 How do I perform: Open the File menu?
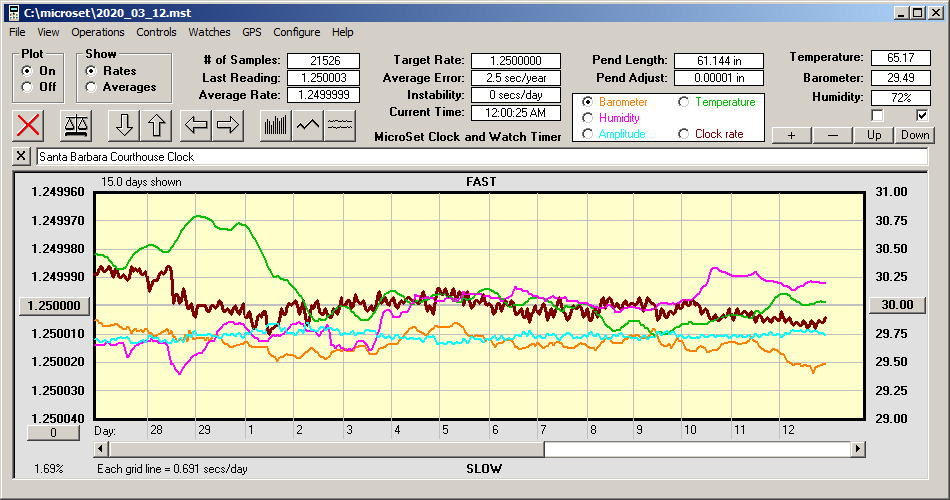click(x=17, y=32)
